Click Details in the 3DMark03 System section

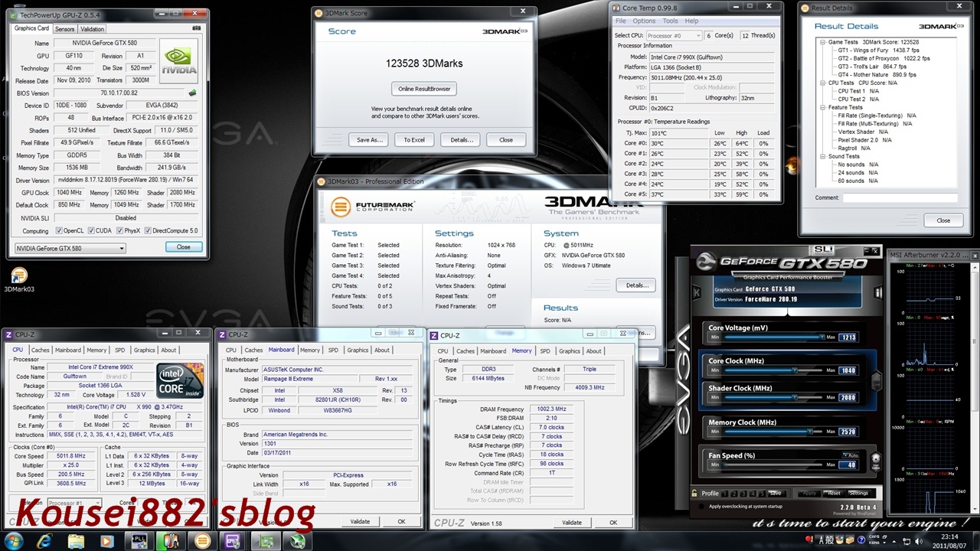[x=635, y=285]
